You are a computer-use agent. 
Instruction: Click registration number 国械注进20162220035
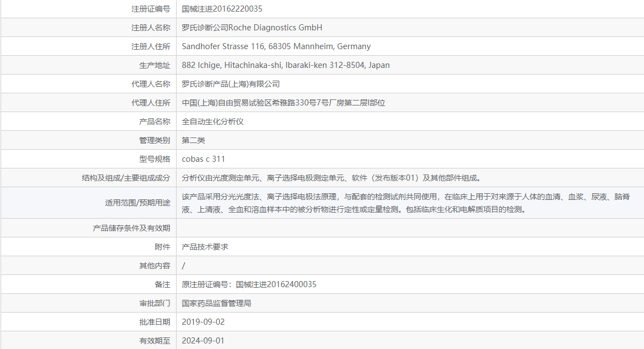(222, 9)
